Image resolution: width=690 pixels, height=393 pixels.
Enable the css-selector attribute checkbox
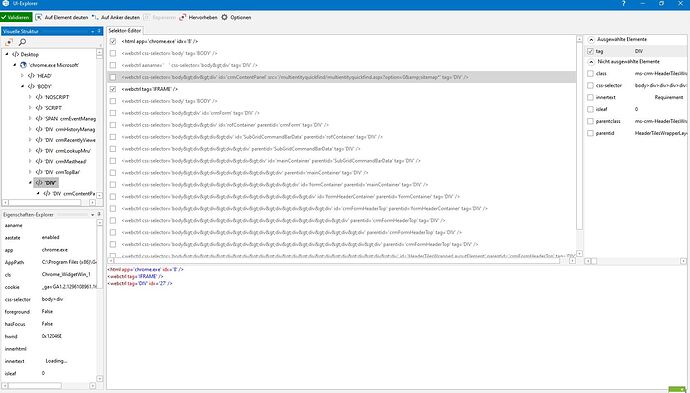pos(591,85)
